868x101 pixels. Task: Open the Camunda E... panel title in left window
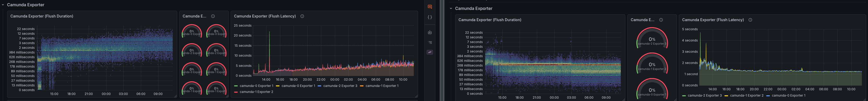tap(194, 16)
